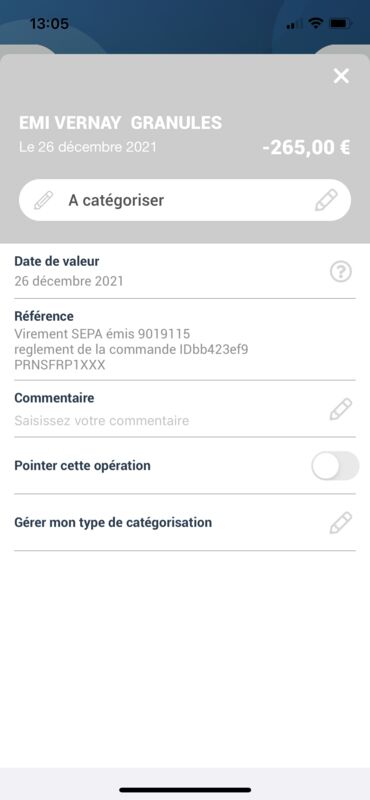Toggle the Pointer cette opération switch
The image size is (370, 800).
335,466
